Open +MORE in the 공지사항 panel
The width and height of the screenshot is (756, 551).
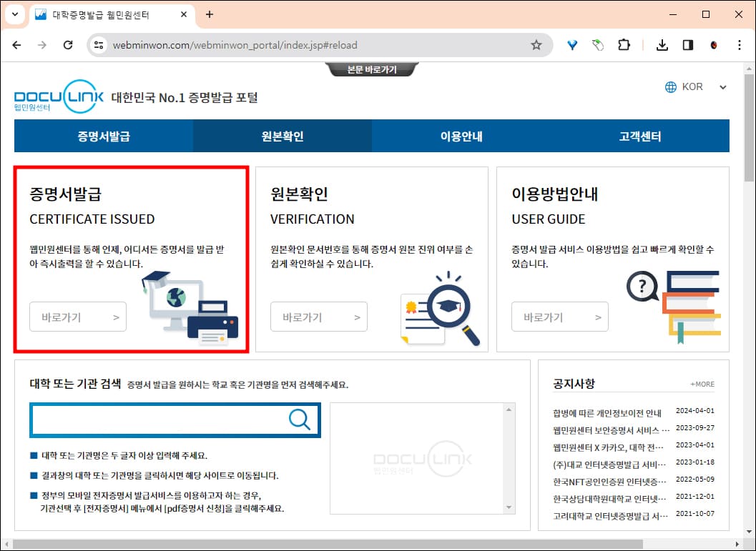(x=702, y=384)
